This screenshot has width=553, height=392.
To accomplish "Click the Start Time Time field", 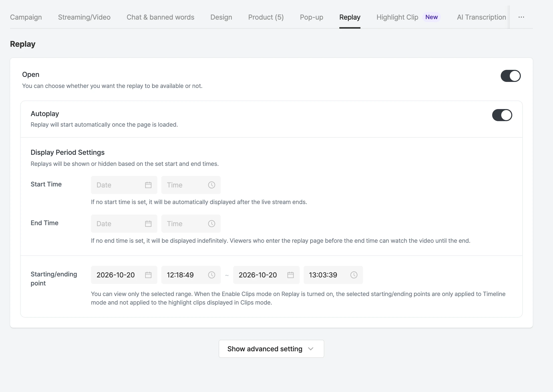I will (191, 185).
